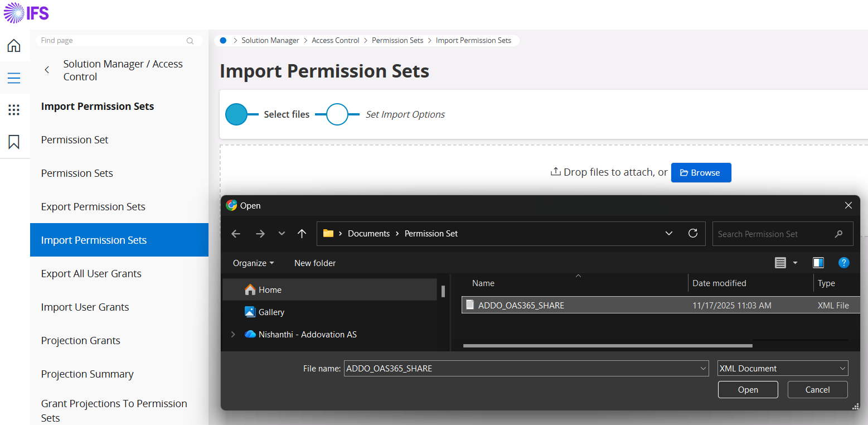Click the Home icon in left rail
Screen dimensions: 868x425
tap(14, 46)
